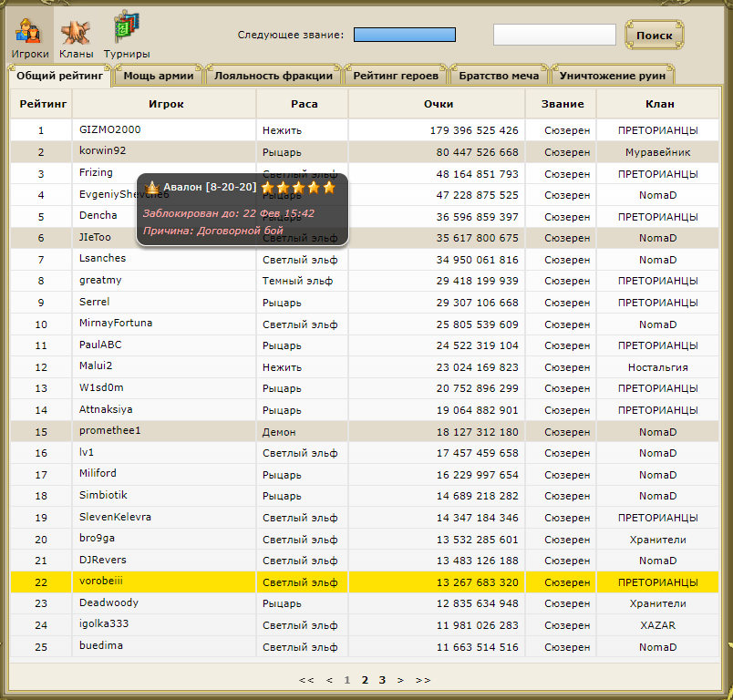The height and width of the screenshot is (700, 733).
Task: Open player GIZMO2000 profile
Action: point(109,130)
